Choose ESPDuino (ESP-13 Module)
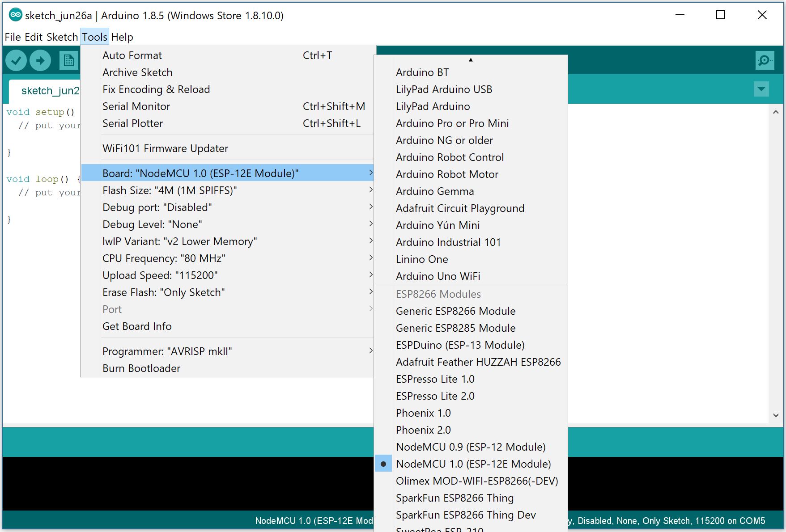The height and width of the screenshot is (532, 786). [471, 345]
